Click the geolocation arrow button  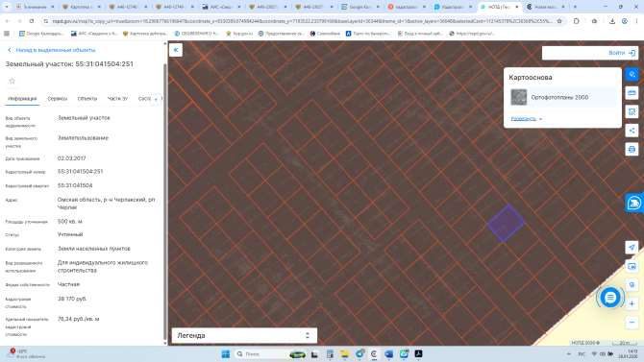coord(632,247)
